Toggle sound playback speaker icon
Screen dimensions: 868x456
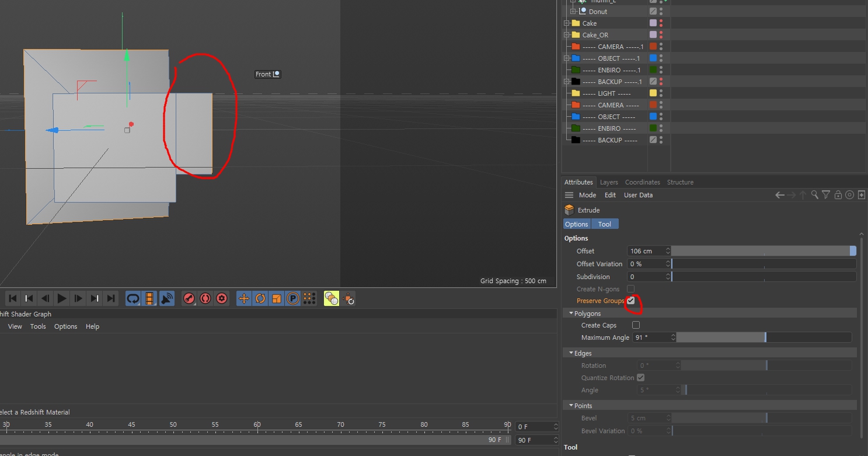(x=167, y=299)
